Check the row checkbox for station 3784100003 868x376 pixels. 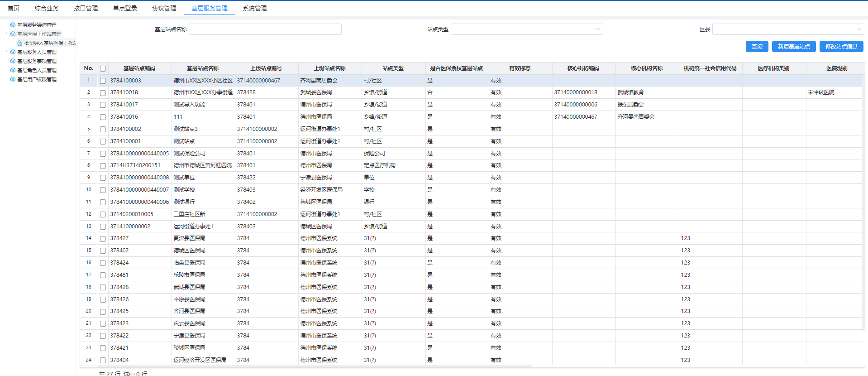point(103,81)
